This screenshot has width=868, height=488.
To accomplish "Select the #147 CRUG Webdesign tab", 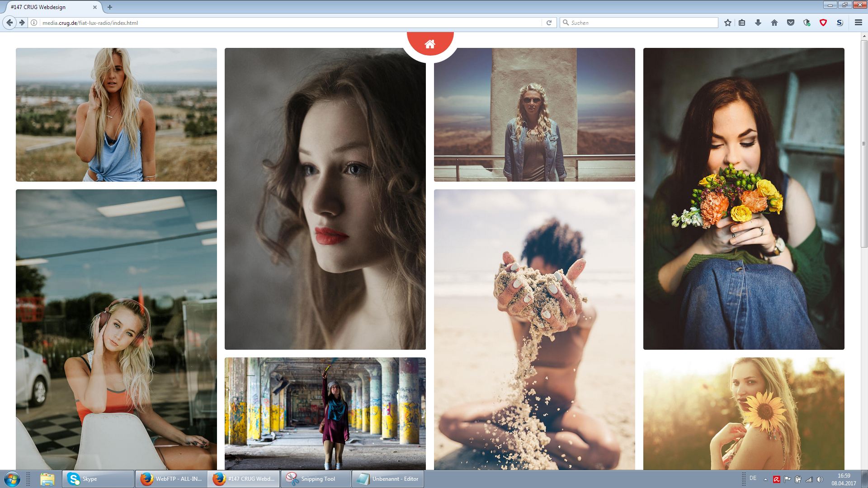I will pos(53,7).
